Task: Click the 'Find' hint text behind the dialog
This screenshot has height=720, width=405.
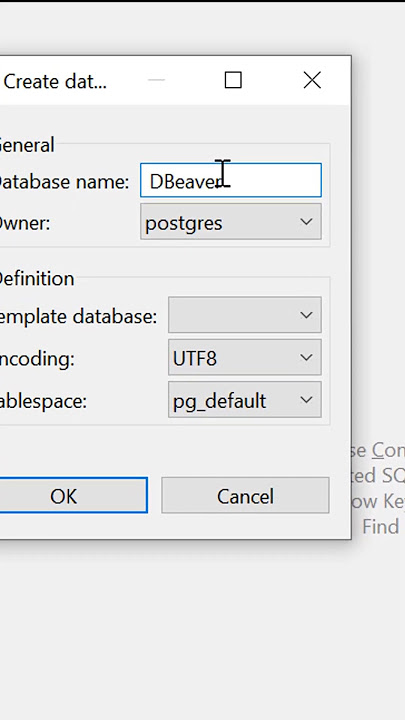Action: point(380,526)
